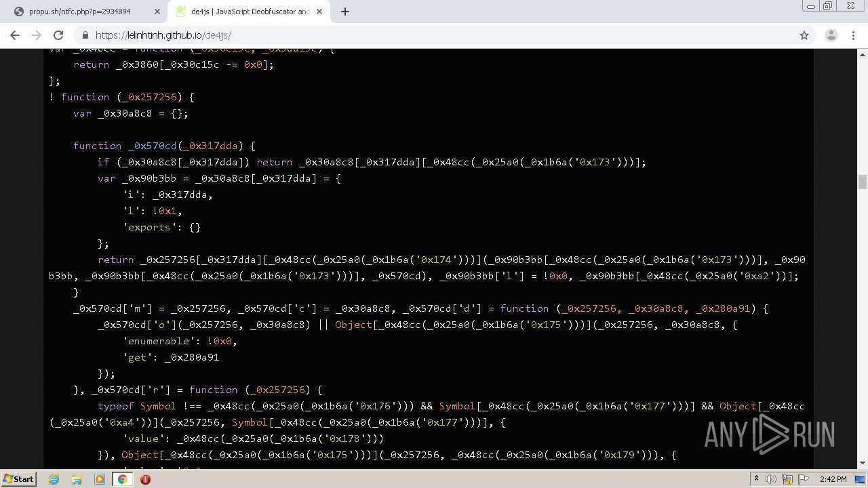Click the page vertical scrollbar thumb
This screenshot has height=488, width=868.
(863, 182)
